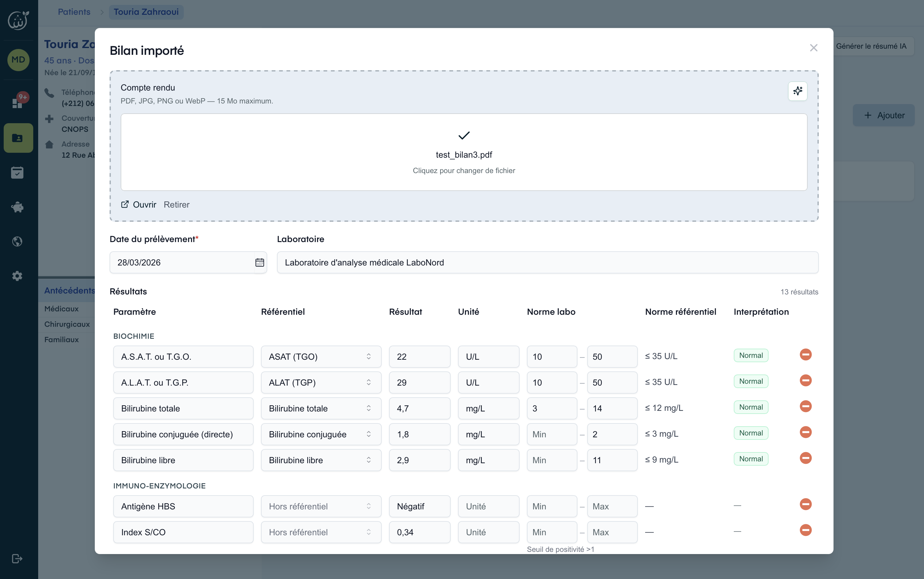Open the piggy bank billing sidebar icon
The width and height of the screenshot is (924, 579).
17,207
